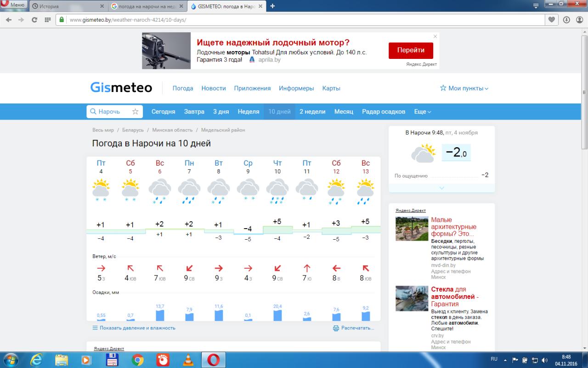Open new browser tab with plus icon
The image size is (588, 368).
(x=272, y=6)
